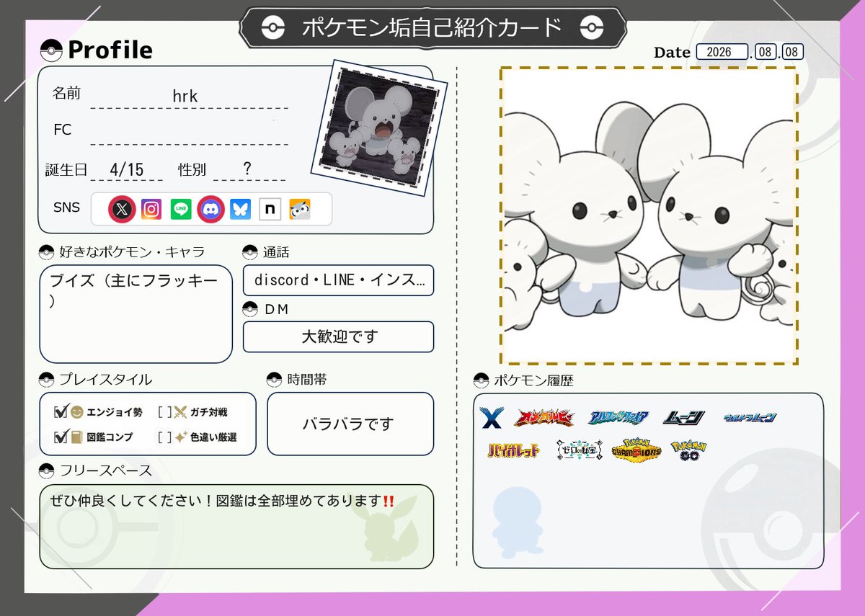This screenshot has height=616, width=865.
Task: Click the LINE SNS icon
Action: tap(181, 210)
